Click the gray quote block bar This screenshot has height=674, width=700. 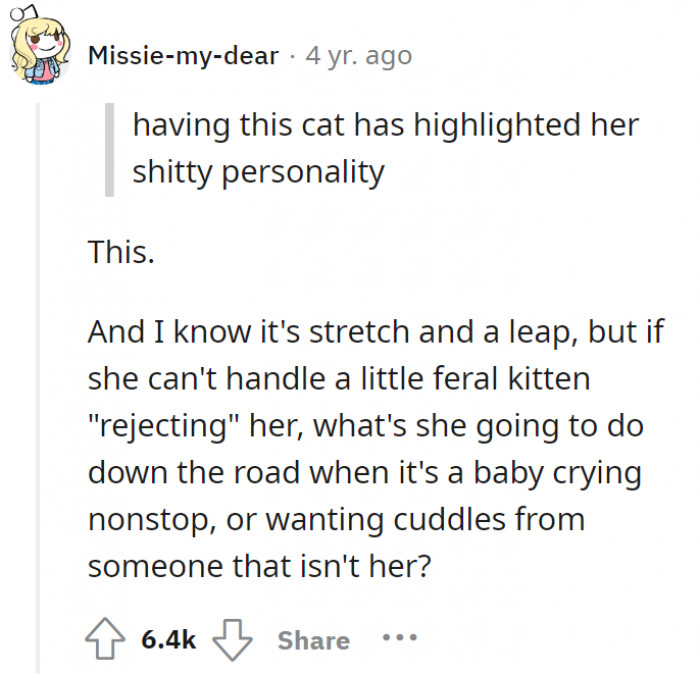pyautogui.click(x=110, y=149)
